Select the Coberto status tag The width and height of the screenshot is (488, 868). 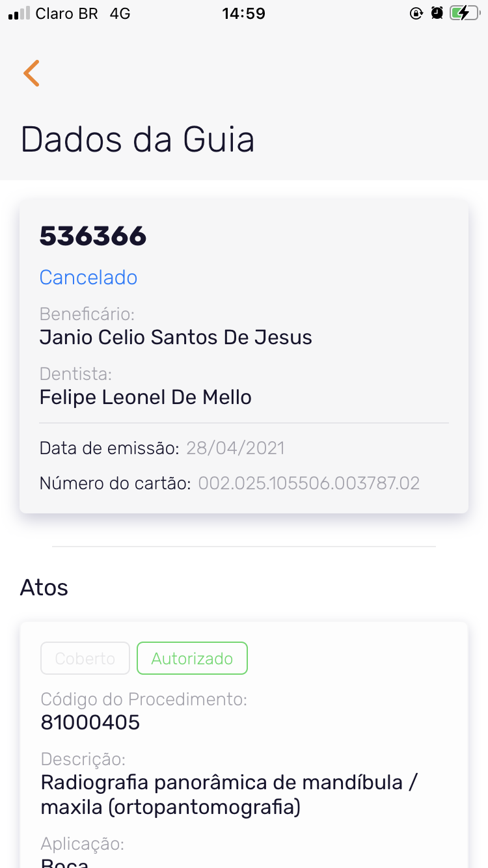coord(85,658)
